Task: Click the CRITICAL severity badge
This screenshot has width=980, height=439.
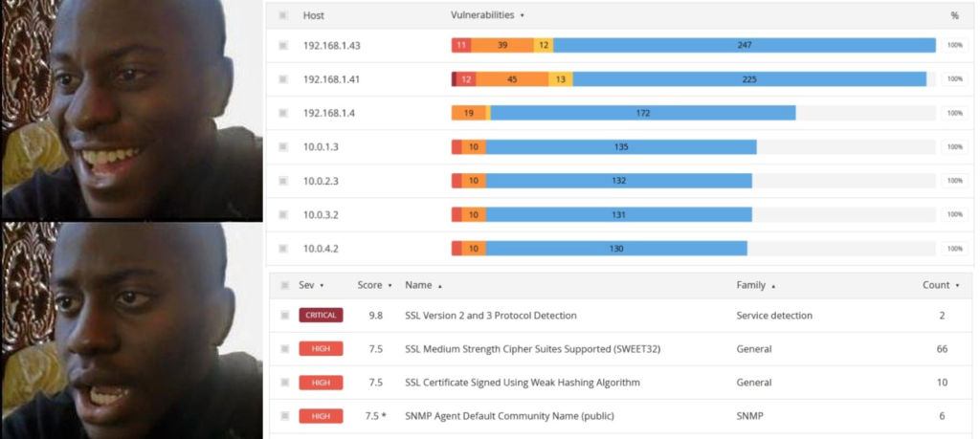Action: point(321,316)
